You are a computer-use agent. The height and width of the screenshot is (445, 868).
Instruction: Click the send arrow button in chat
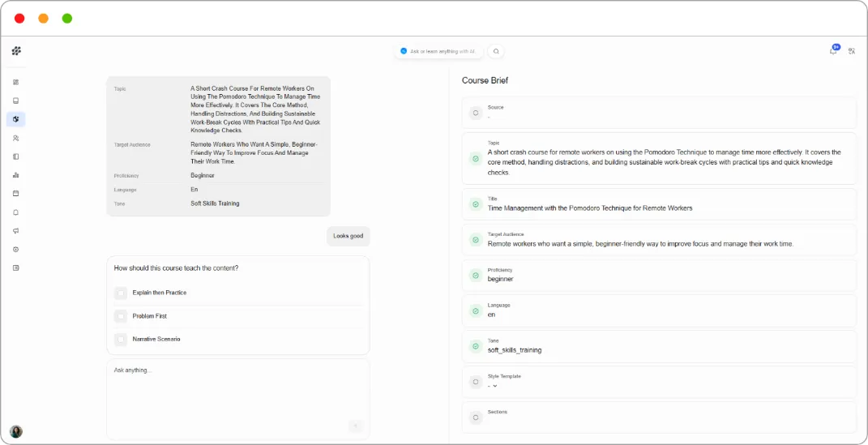tap(356, 426)
